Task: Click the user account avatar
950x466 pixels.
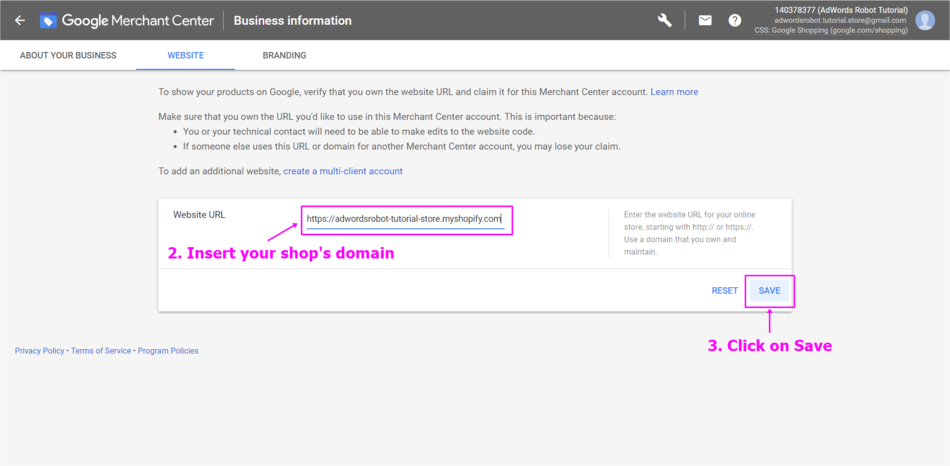Action: [x=925, y=20]
